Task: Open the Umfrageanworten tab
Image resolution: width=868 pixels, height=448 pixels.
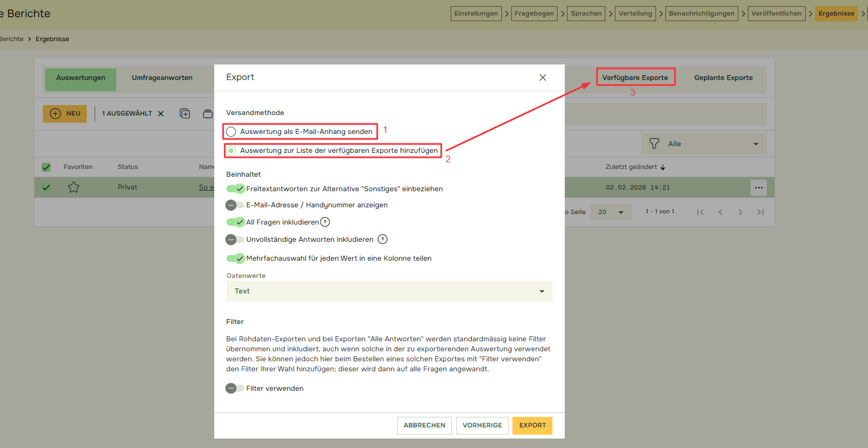Action: pos(162,78)
